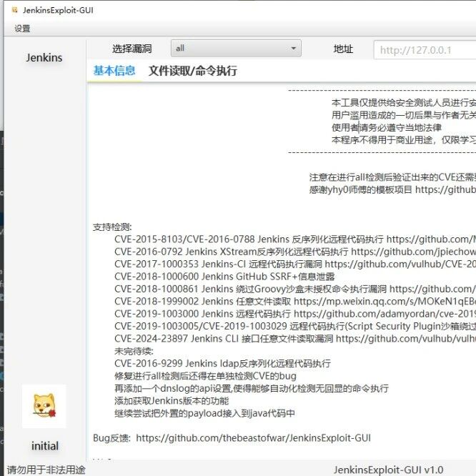Click the CVE-2019-1003000 远程代码执行 line
This screenshot has width=476, height=476.
pos(295,314)
